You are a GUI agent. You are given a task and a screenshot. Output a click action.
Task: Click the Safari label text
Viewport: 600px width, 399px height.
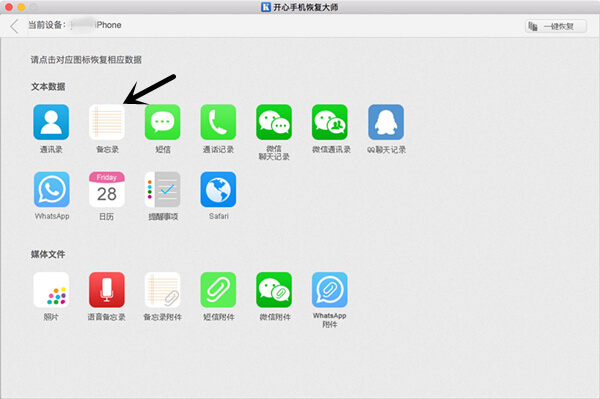pyautogui.click(x=219, y=216)
